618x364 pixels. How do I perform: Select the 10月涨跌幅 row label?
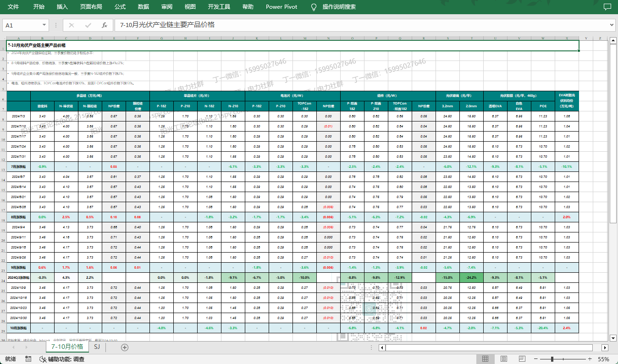[x=19, y=328]
